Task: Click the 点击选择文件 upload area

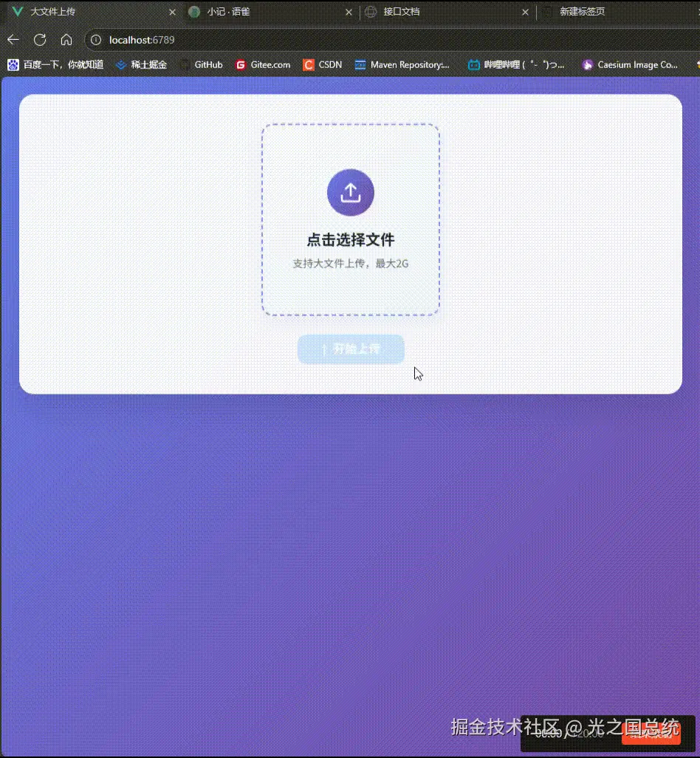Action: (351, 220)
